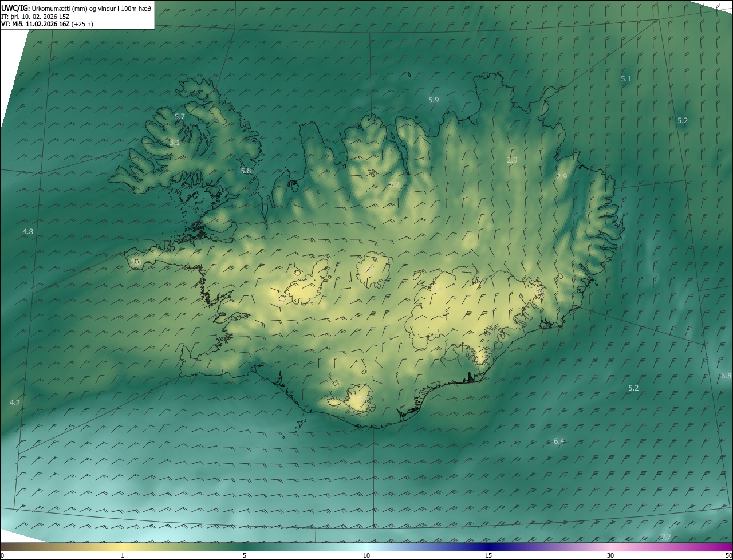Click the 5.8 value label on the map
Image resolution: width=733 pixels, height=560 pixels.
[x=246, y=171]
